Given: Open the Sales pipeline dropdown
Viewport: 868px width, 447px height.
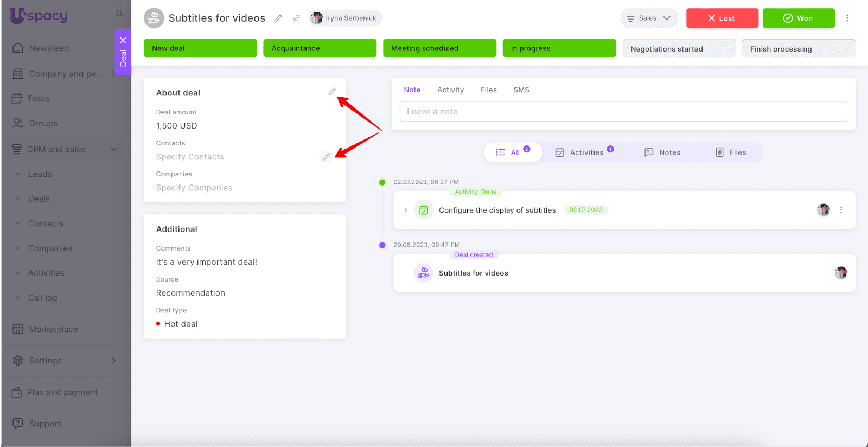Looking at the screenshot, I should 649,18.
